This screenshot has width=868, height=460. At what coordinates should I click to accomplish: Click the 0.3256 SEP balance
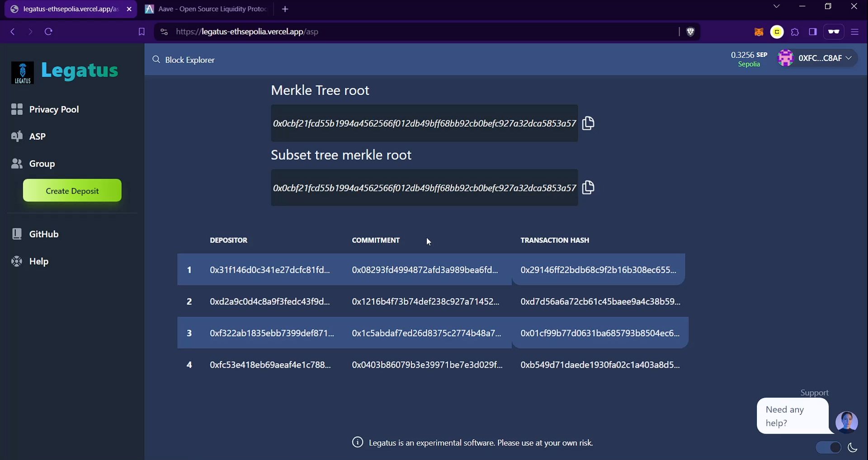click(x=749, y=55)
